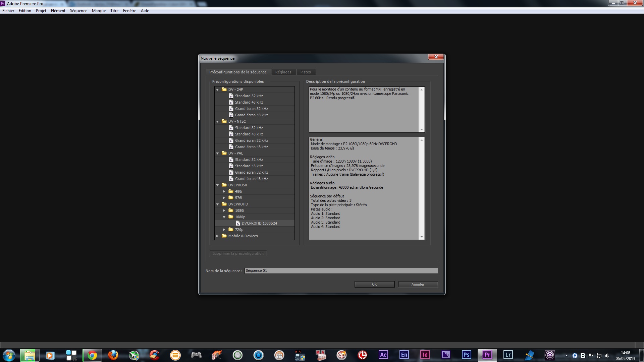Image resolution: width=644 pixels, height=362 pixels.
Task: Expand the Mobile & Devices folder
Action: [x=217, y=236]
